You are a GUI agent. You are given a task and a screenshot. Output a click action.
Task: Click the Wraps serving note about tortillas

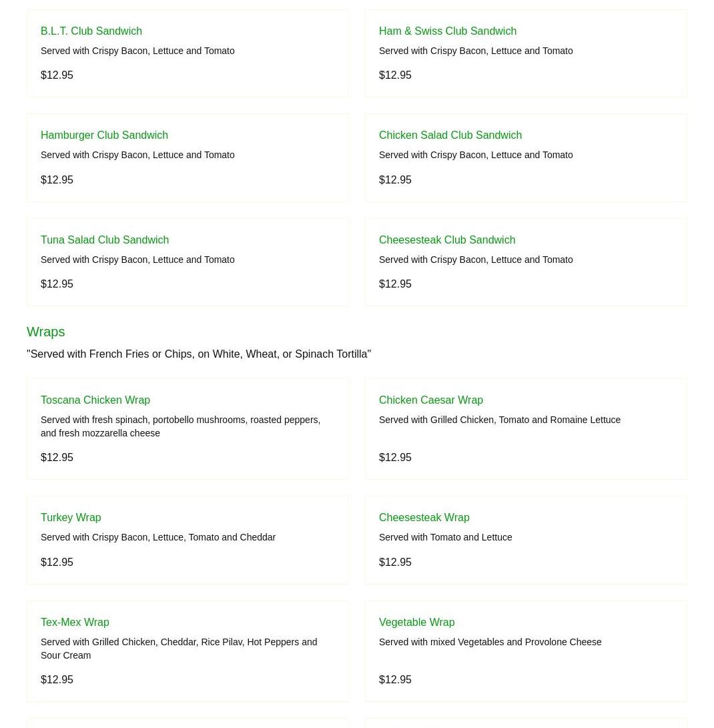click(x=199, y=354)
